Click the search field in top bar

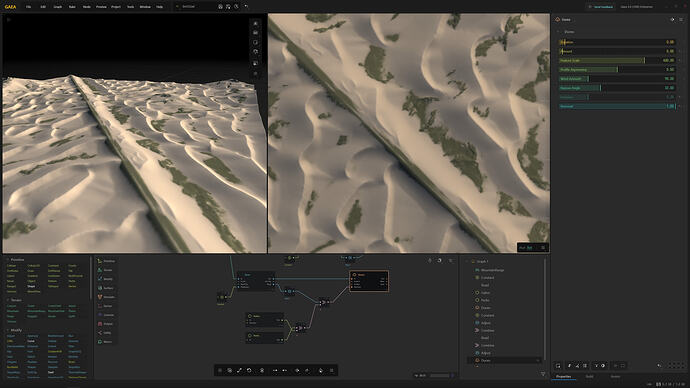point(194,7)
